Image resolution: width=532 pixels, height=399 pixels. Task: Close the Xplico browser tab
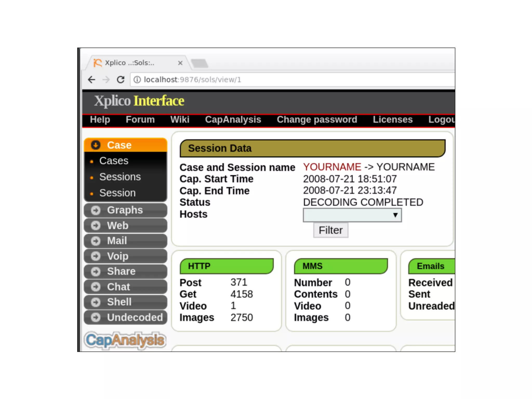click(x=180, y=63)
